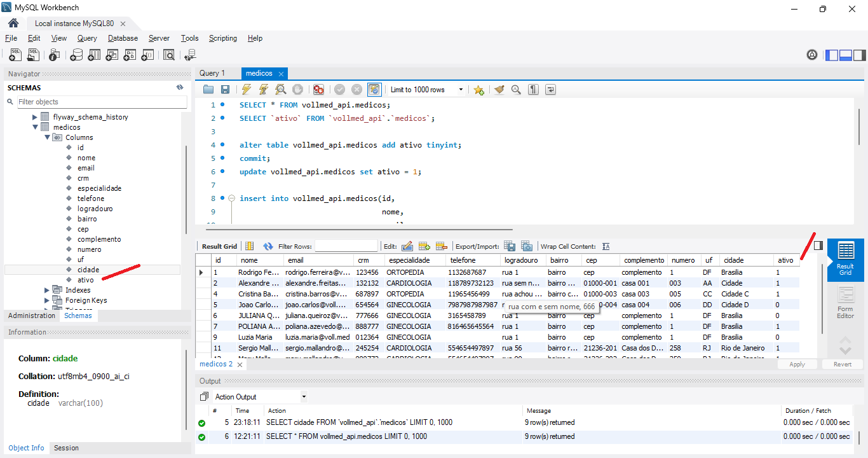Expand the flyway_schema_history table

tap(35, 117)
